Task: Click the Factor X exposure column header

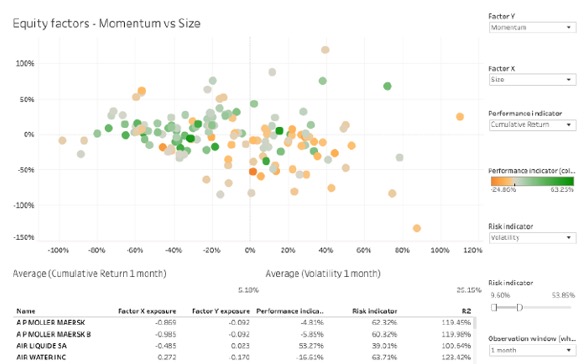Action: point(147,311)
